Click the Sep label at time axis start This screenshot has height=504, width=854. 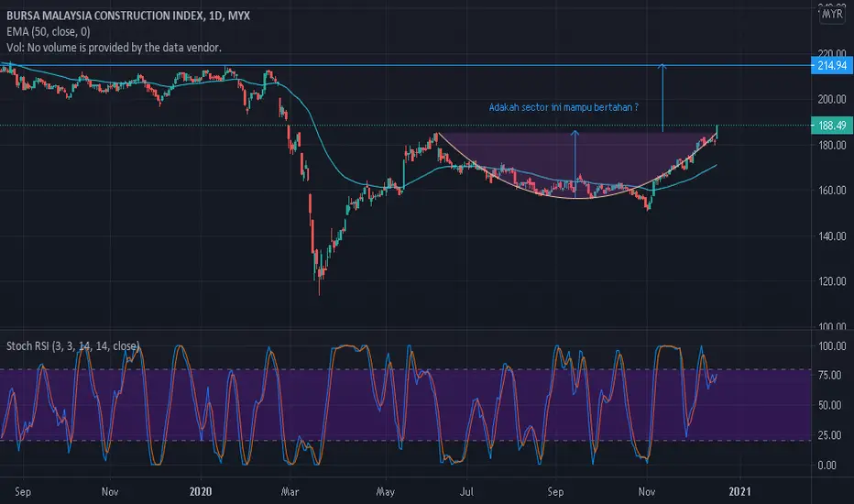point(23,491)
